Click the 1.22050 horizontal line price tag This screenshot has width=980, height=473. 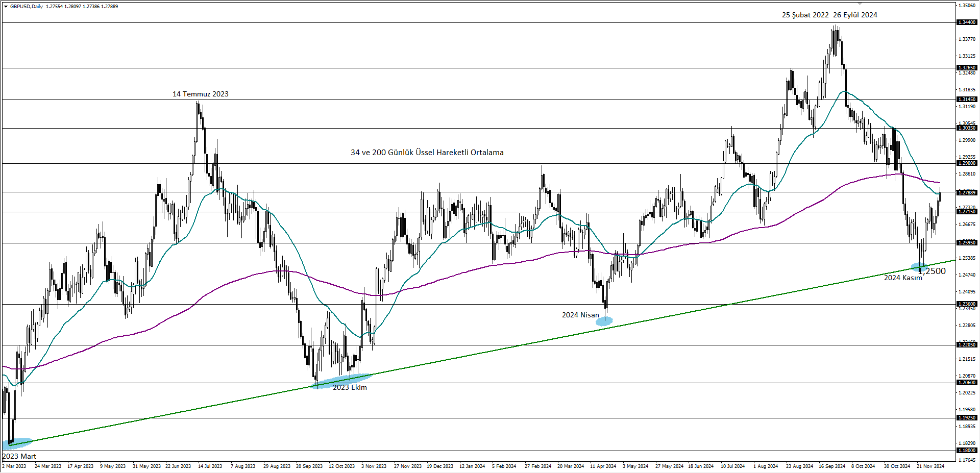(x=967, y=345)
